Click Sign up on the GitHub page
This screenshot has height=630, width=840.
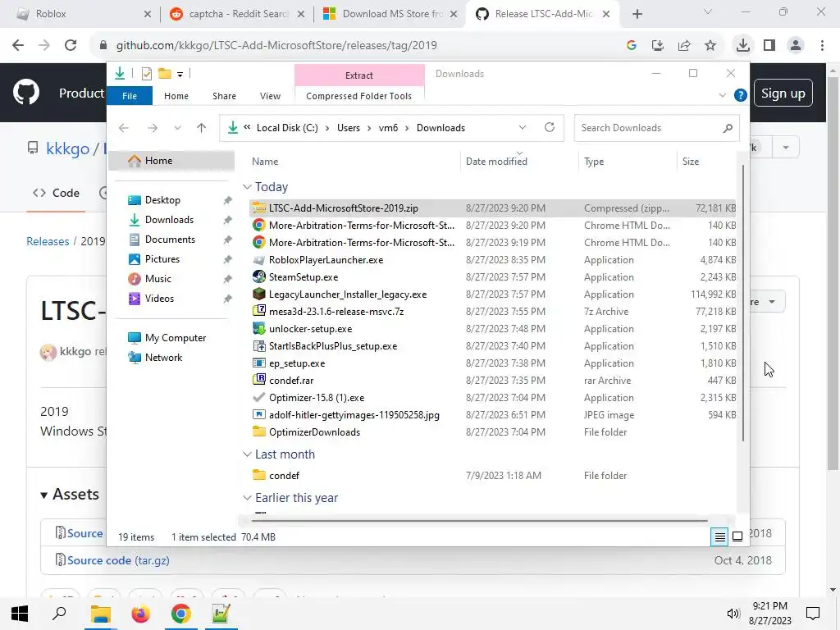[783, 94]
